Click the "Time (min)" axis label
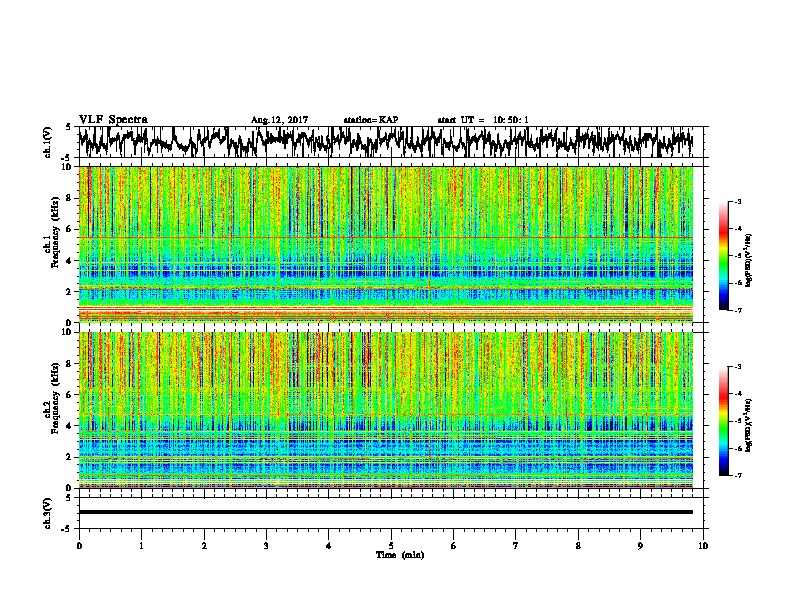The image size is (792, 612). pos(400,555)
